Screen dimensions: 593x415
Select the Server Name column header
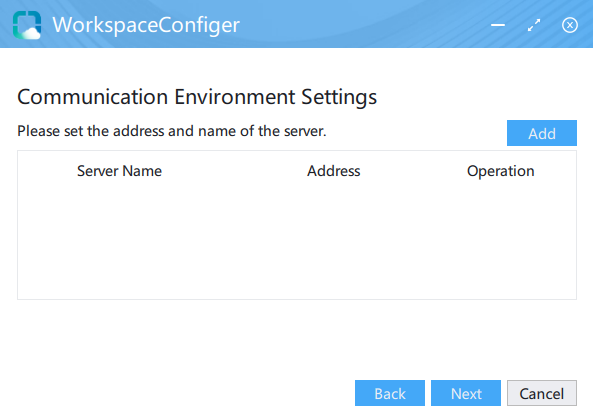click(x=120, y=171)
